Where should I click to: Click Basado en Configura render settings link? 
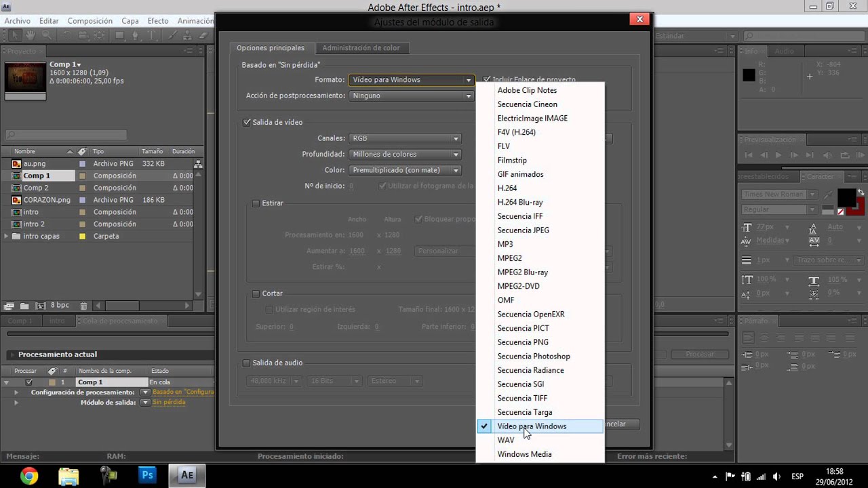(x=183, y=392)
